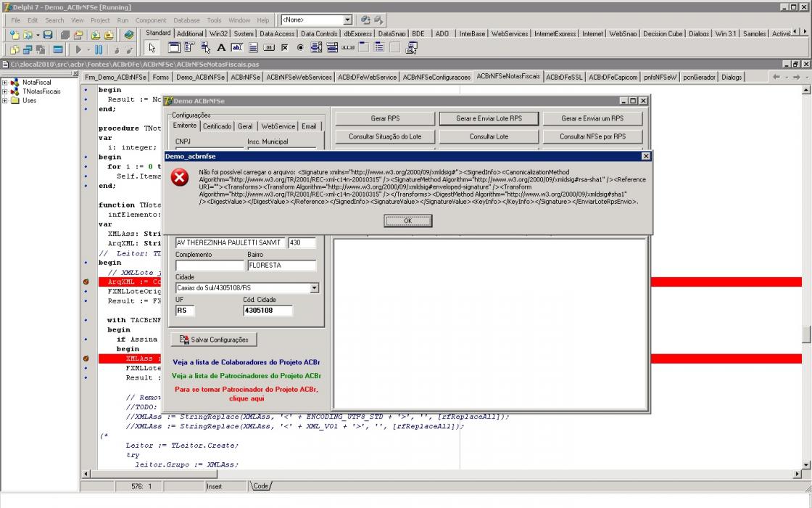Image resolution: width=812 pixels, height=508 pixels.
Task: Click the Gerar RPS button
Action: pos(385,119)
